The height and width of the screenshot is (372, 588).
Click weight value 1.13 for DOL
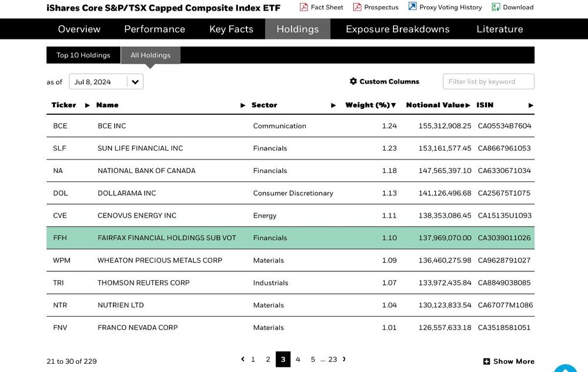tap(389, 193)
